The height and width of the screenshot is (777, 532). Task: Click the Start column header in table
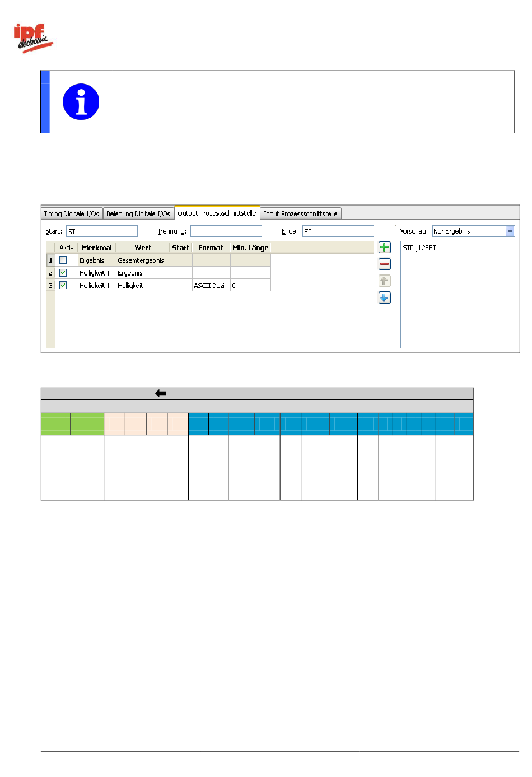click(x=181, y=248)
